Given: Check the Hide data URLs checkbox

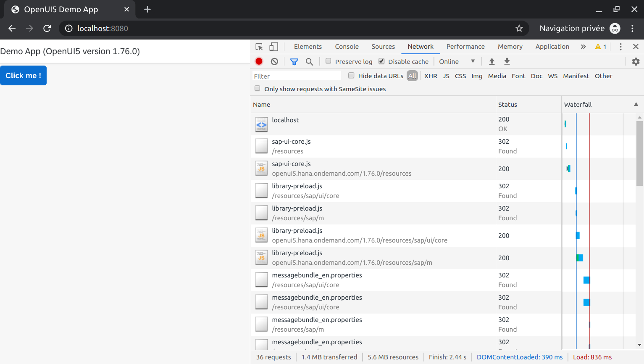Looking at the screenshot, I should pos(351,76).
